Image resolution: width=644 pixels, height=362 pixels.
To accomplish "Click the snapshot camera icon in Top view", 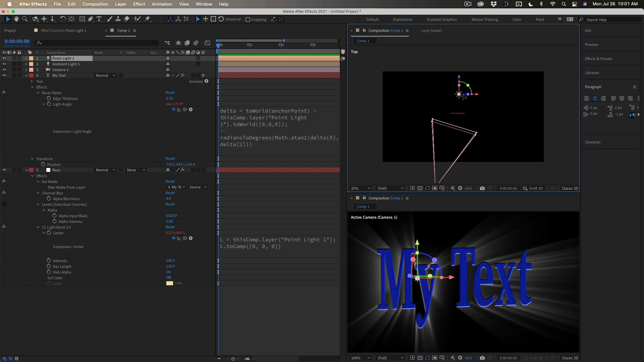I will point(482,188).
